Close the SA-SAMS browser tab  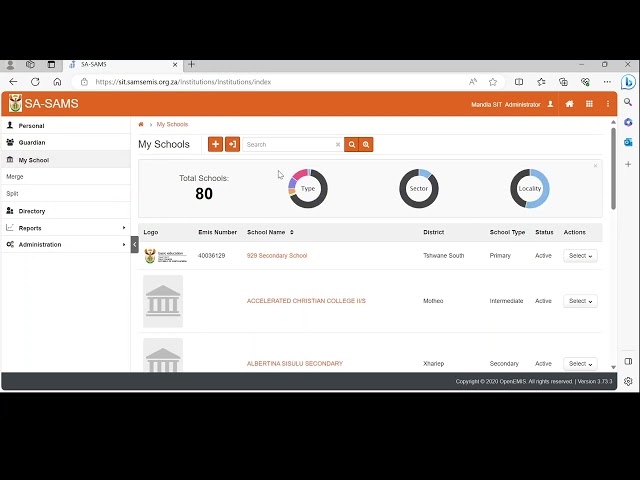coord(175,64)
